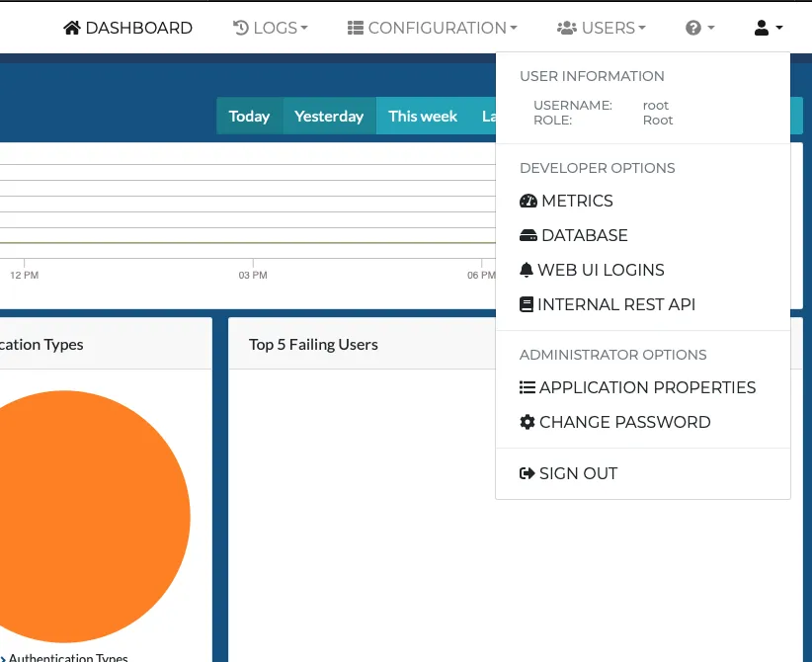Select the gear icon beside Change Password
This screenshot has width=812, height=662.
[528, 422]
